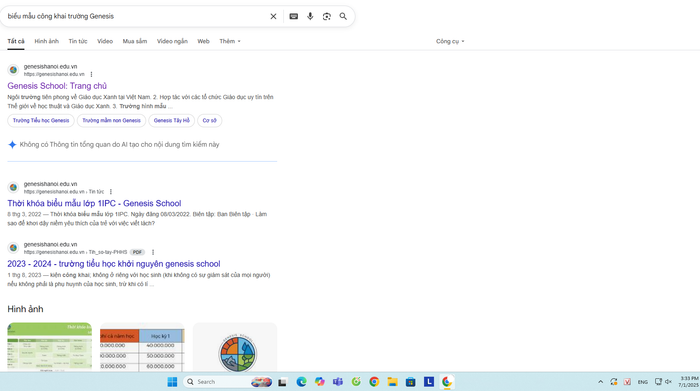Open the green circular app on taskbar
The width and height of the screenshot is (700, 391).
pyautogui.click(x=356, y=382)
